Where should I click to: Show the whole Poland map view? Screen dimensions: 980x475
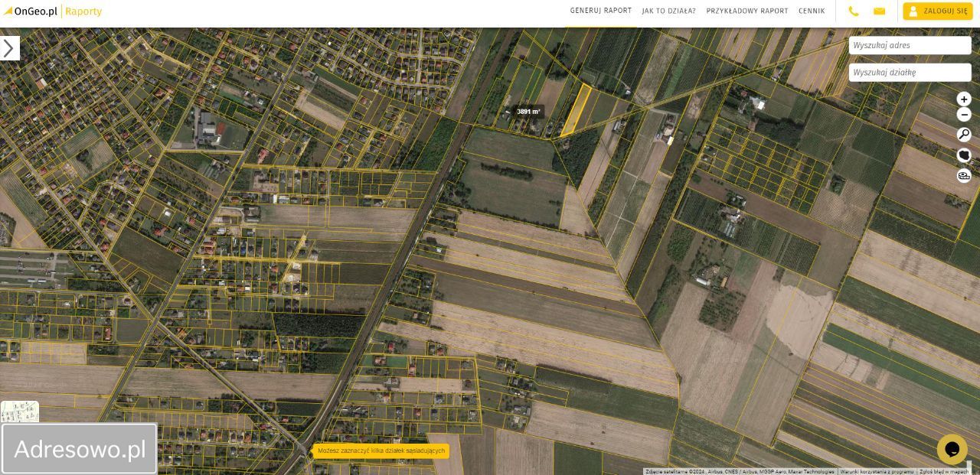(x=964, y=155)
